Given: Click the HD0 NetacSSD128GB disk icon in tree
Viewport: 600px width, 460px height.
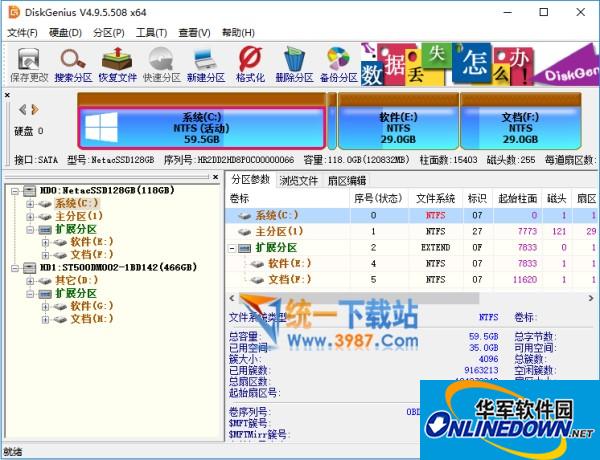Looking at the screenshot, I should click(x=29, y=191).
